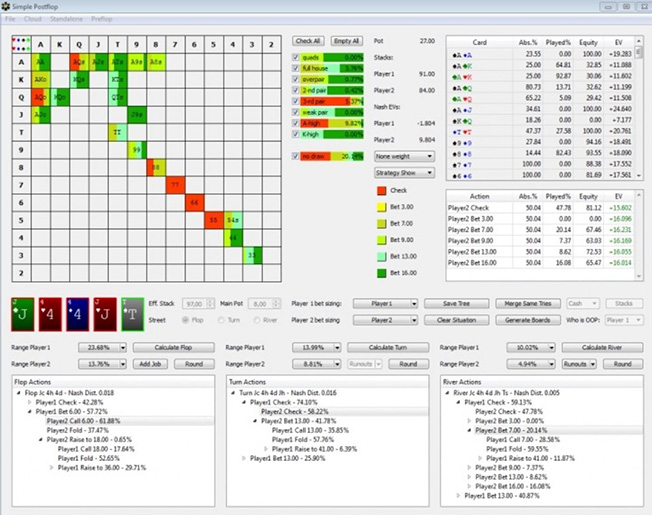This screenshot has height=515, width=652.
Task: Click the 77 cell in the hand matrix
Action: pos(174,185)
